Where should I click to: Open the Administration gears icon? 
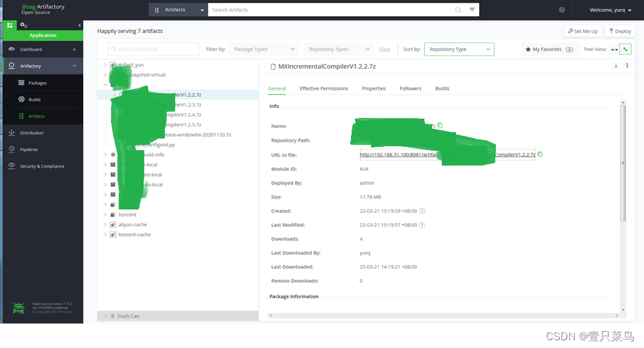[24, 25]
